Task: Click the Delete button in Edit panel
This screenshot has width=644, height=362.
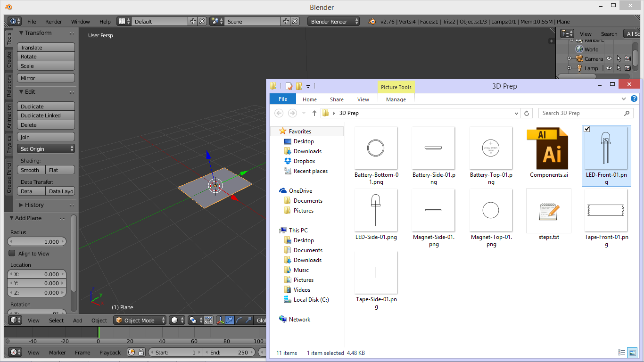Action: (x=46, y=124)
